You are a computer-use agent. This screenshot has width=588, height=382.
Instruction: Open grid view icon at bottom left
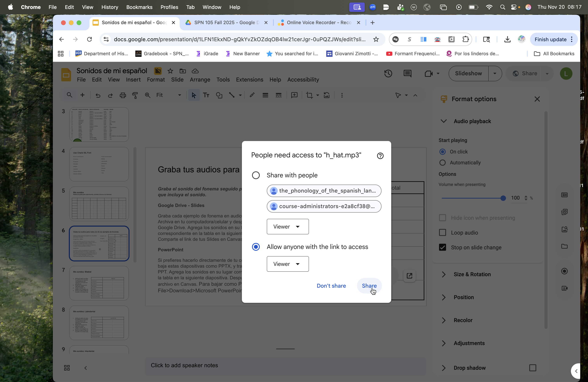67,368
